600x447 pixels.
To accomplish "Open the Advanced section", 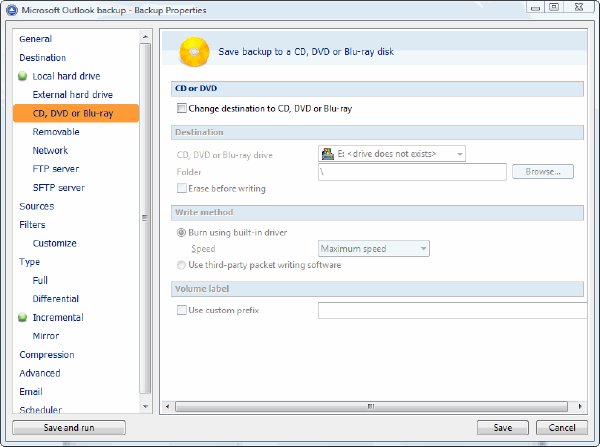I will pyautogui.click(x=40, y=373).
